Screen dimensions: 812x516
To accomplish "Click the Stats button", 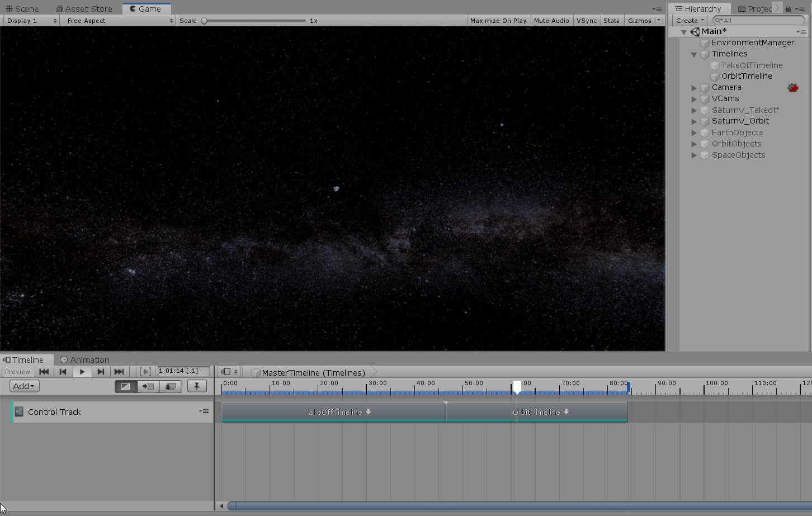I will [611, 21].
